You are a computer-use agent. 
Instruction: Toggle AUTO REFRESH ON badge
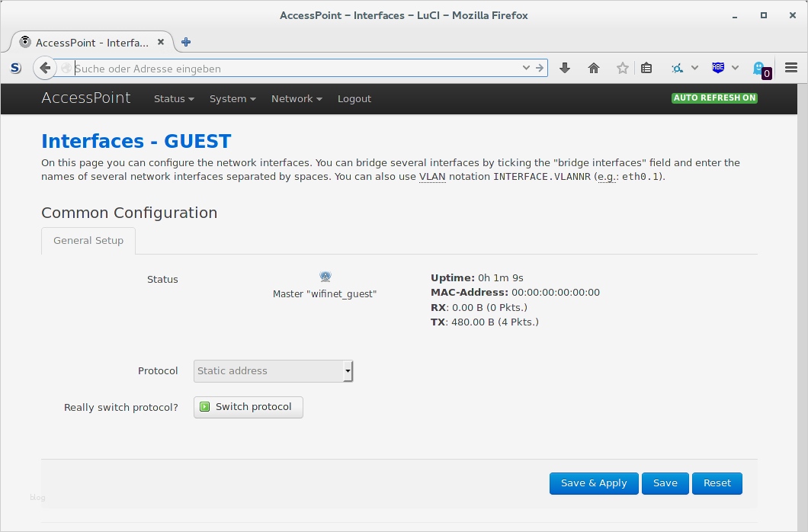coord(714,98)
